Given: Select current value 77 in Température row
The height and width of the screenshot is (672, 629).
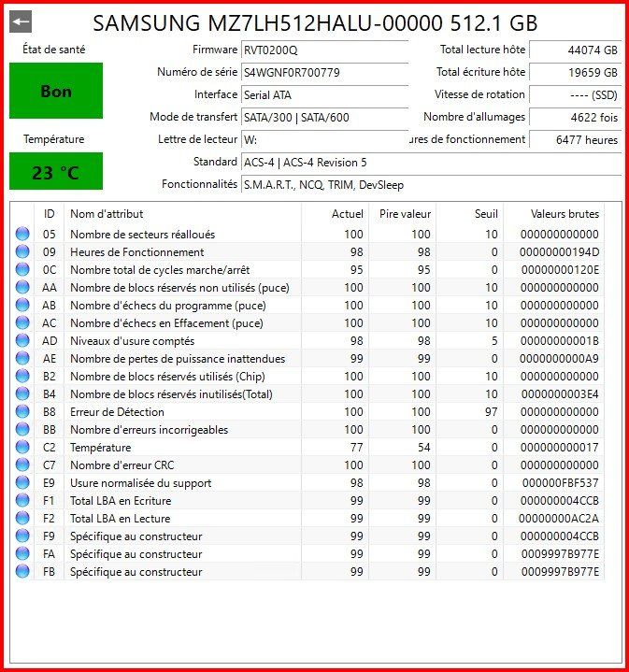Looking at the screenshot, I should click(x=356, y=448).
